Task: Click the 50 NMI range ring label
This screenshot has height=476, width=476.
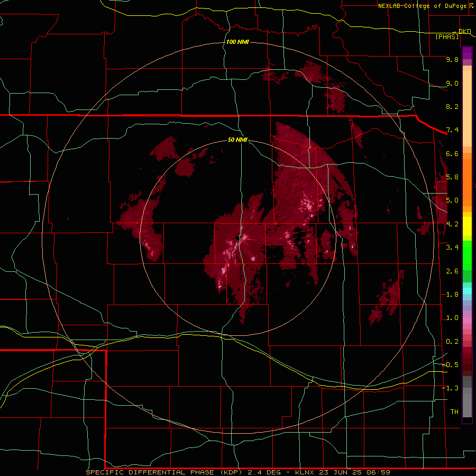Action: click(237, 140)
